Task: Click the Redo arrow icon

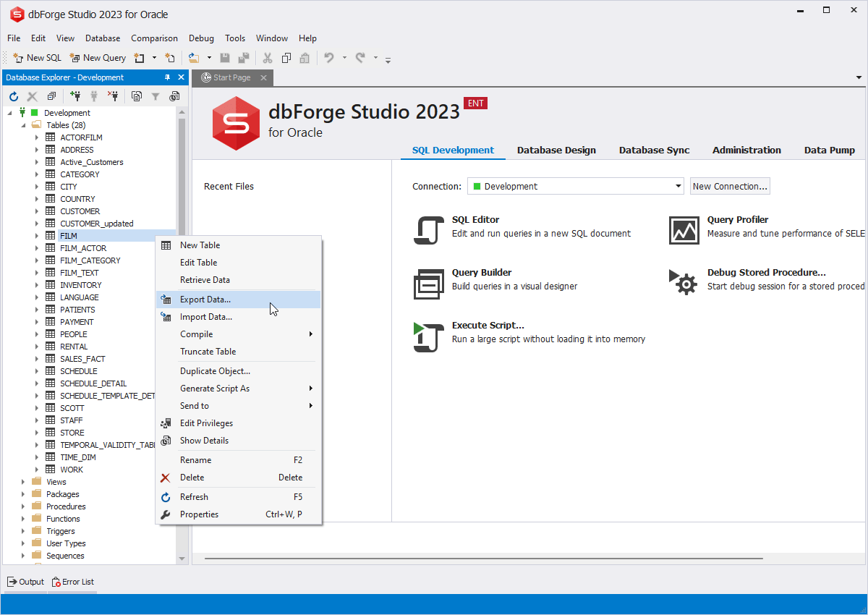Action: (x=359, y=58)
